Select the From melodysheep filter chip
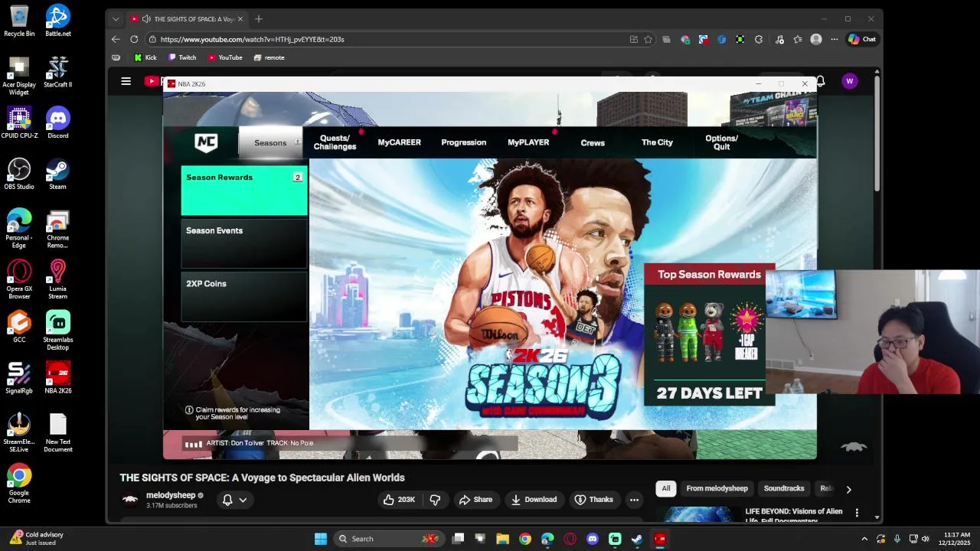Image resolution: width=980 pixels, height=551 pixels. coord(717,488)
